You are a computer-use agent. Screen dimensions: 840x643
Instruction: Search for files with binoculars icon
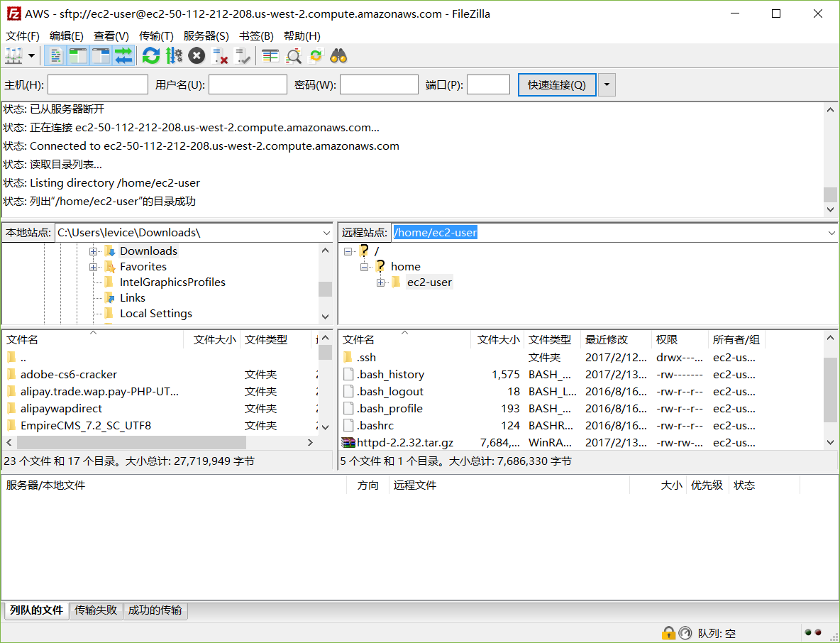[338, 56]
